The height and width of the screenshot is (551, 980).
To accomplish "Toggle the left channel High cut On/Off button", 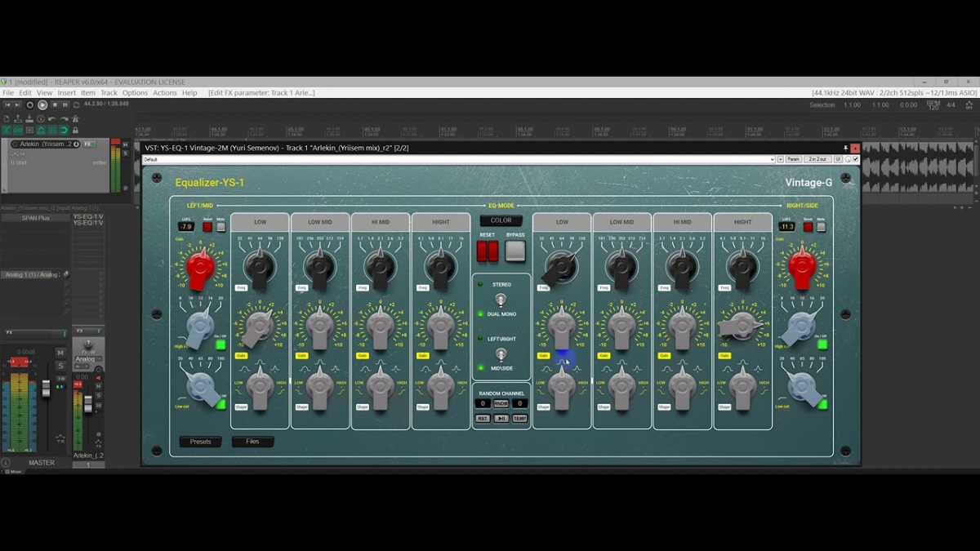I will (x=220, y=344).
